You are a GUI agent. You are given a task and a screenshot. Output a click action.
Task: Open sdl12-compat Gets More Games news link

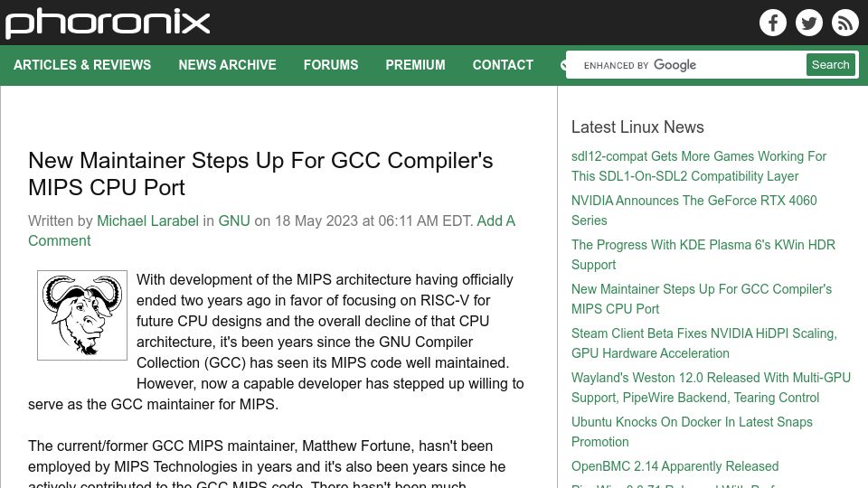pyautogui.click(x=699, y=166)
